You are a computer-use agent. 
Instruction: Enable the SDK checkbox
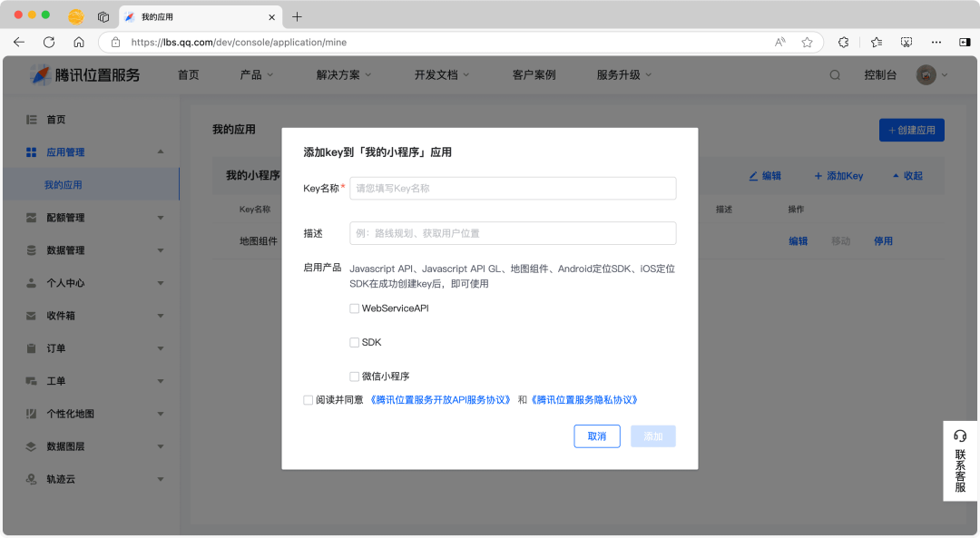[355, 342]
